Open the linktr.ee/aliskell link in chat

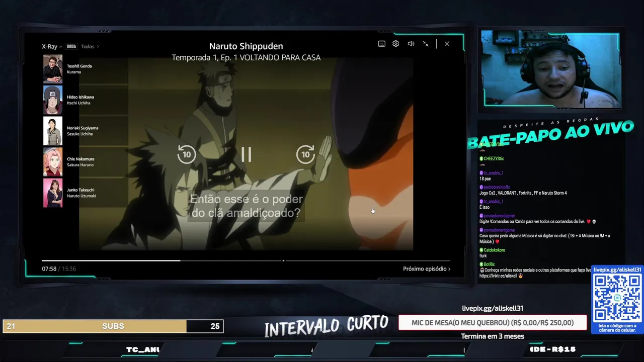[x=498, y=276]
